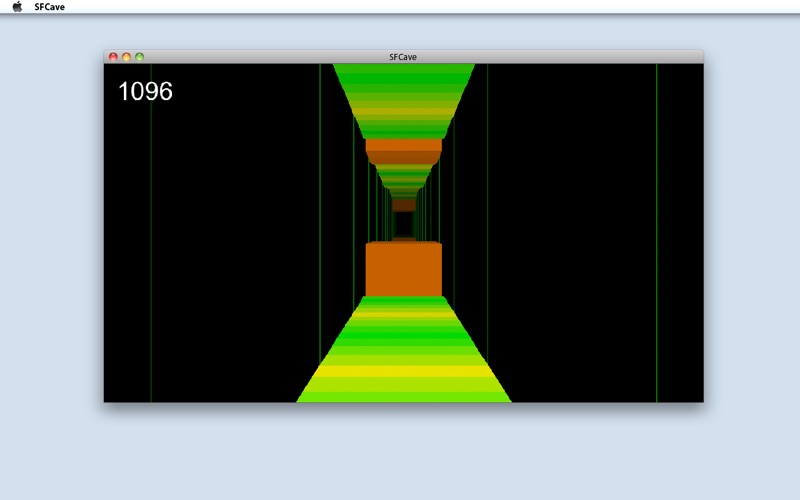
Task: Click the upper orange ceiling block
Action: click(x=404, y=152)
